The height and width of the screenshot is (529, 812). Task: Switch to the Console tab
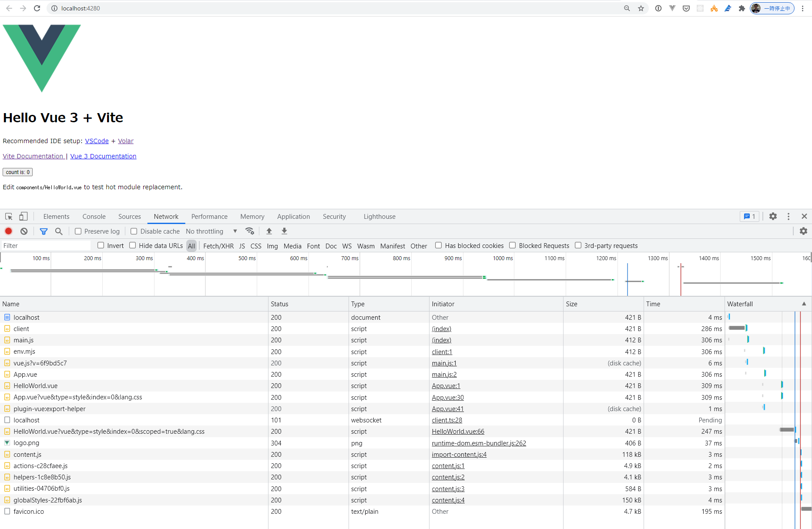[x=94, y=216]
